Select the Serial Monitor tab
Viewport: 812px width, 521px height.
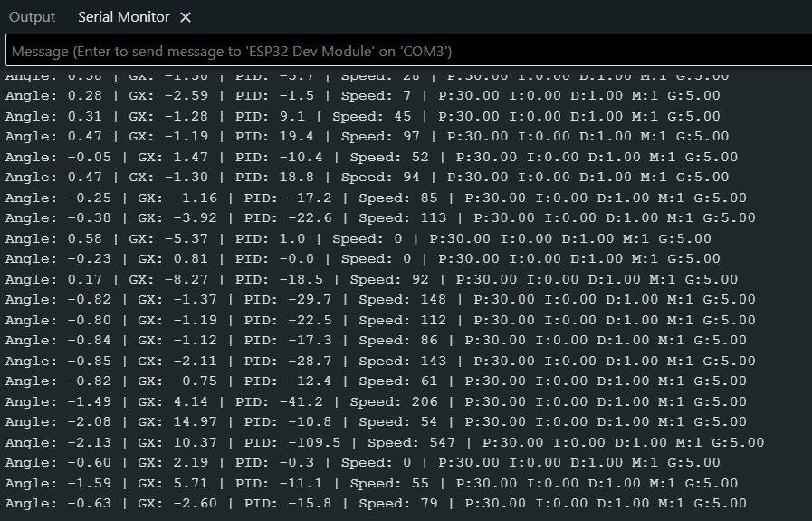coord(124,17)
